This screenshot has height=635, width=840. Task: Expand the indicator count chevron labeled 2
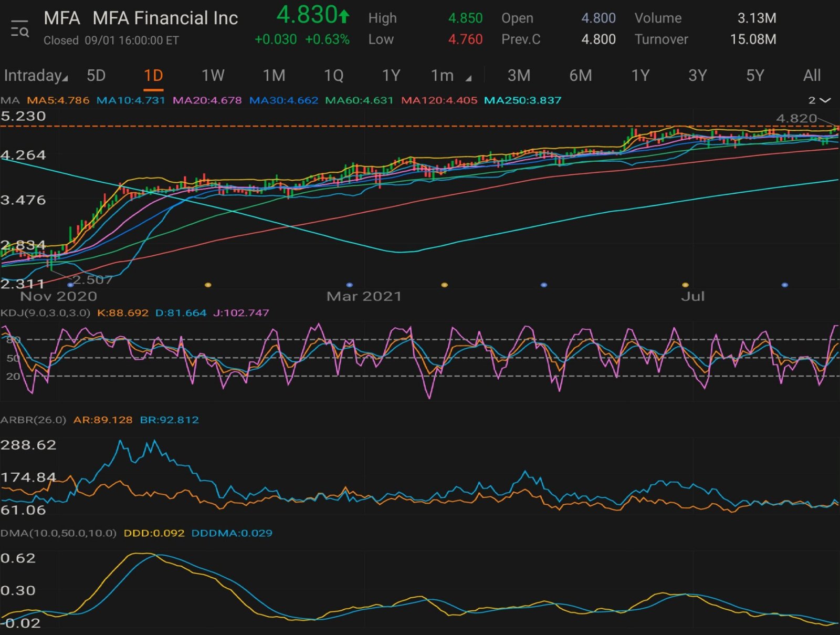(819, 100)
